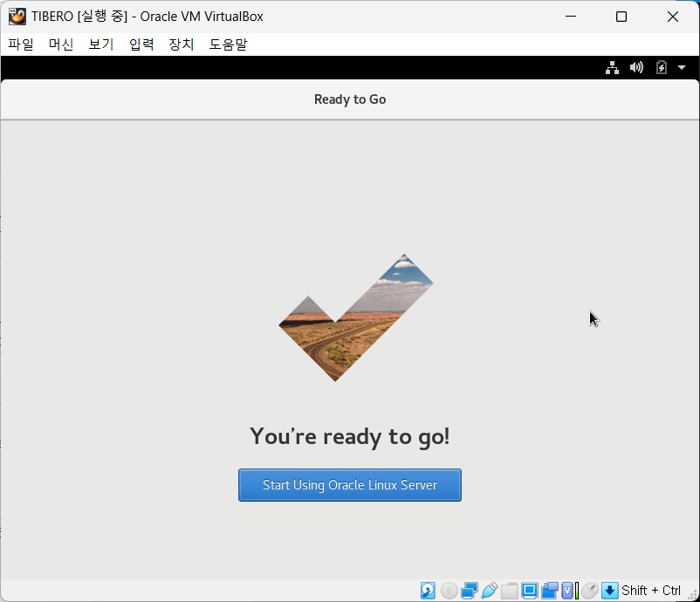This screenshot has width=700, height=602.
Task: Open the 장치 menu
Action: click(182, 44)
